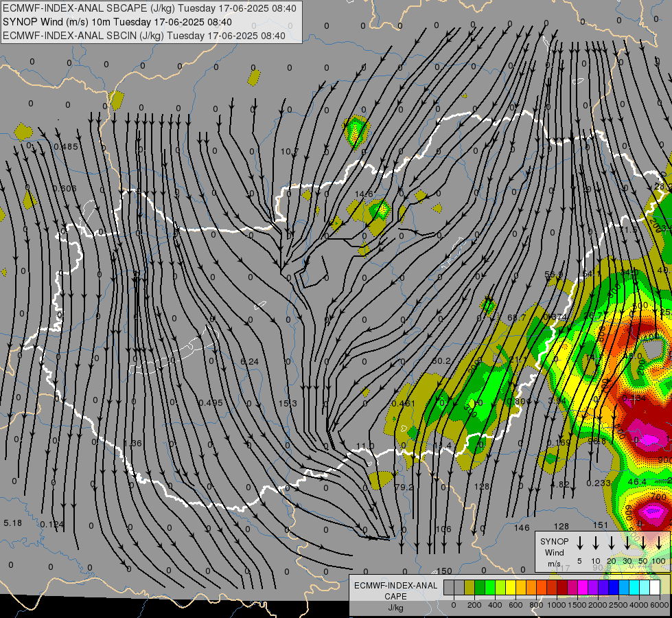Click the '151' value on the map
Viewport: 672px width, 618px height.
pos(601,525)
